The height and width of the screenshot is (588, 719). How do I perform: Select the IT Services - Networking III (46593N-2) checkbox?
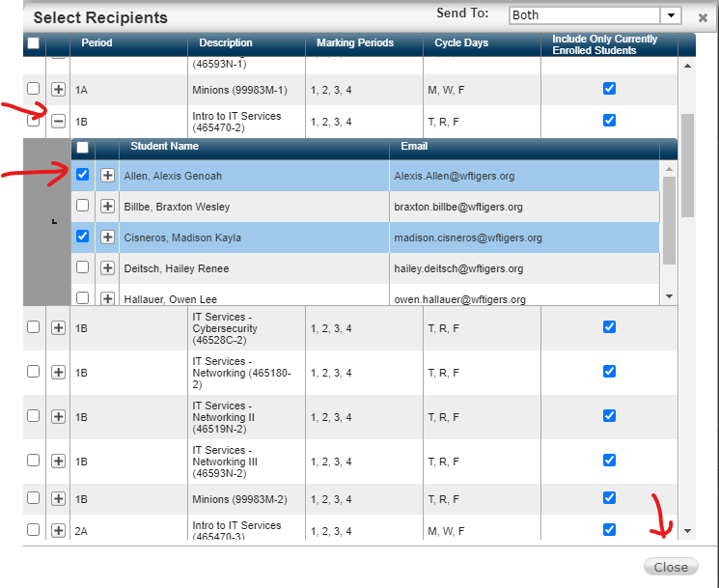coord(34,460)
